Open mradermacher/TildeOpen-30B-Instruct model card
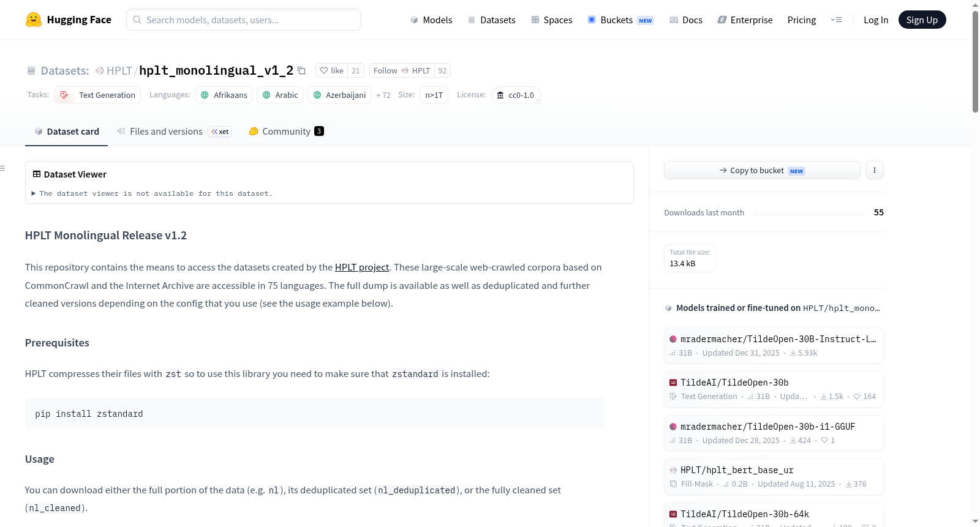Viewport: 980px width, 527px height. 774,345
